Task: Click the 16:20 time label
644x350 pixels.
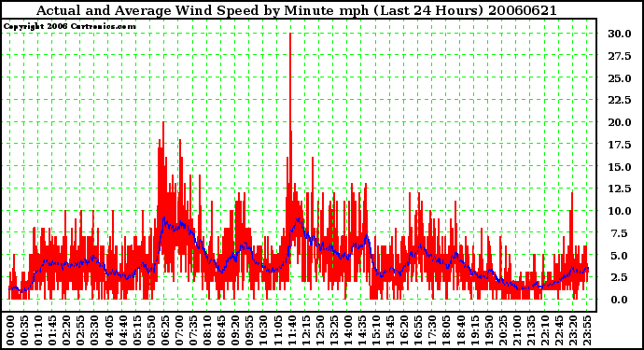Action: [x=404, y=330]
